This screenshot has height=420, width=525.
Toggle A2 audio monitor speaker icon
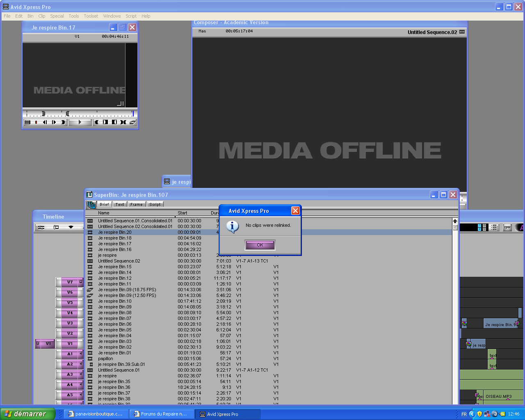click(81, 364)
